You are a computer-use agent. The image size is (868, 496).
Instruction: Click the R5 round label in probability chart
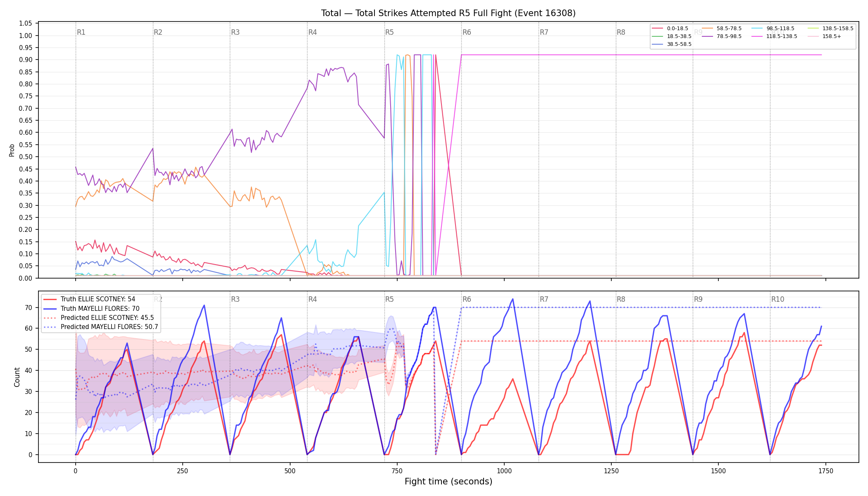point(389,32)
